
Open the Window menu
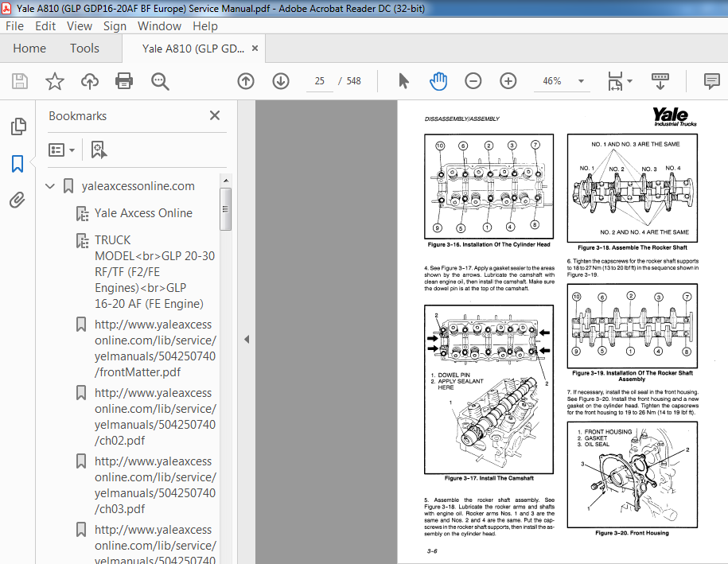point(159,26)
